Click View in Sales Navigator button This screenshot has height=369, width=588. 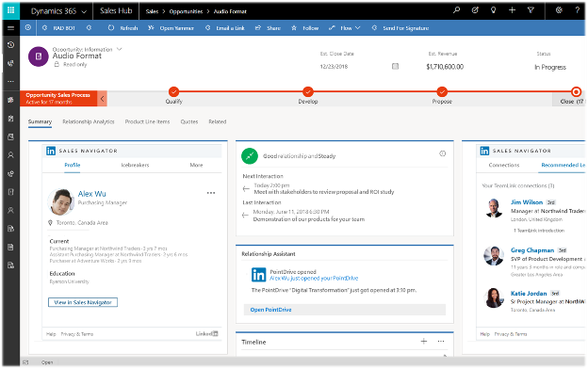83,302
